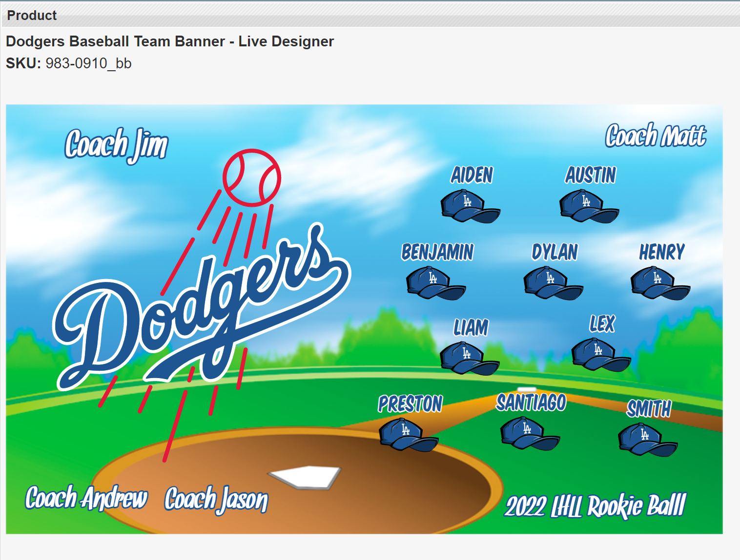
Task: Click the SMITH player name
Action: [x=649, y=409]
